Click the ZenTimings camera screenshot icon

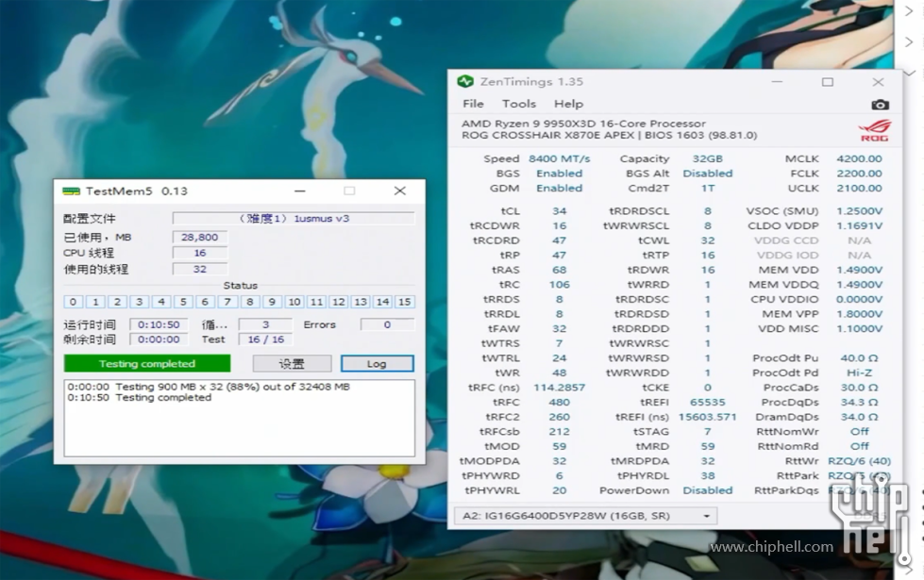coord(880,105)
